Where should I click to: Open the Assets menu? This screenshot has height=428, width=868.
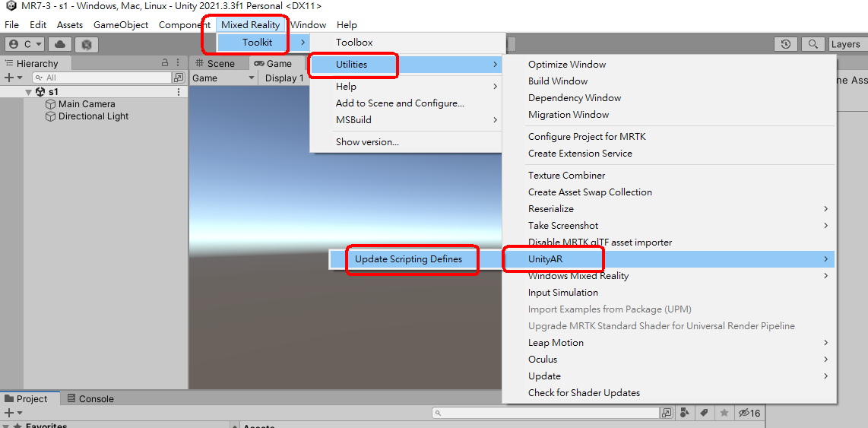(x=70, y=25)
